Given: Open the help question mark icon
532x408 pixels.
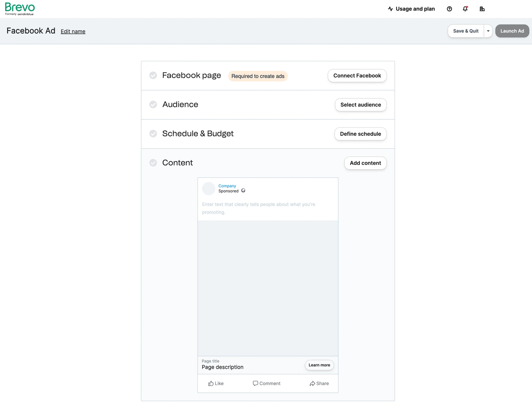Looking at the screenshot, I should (449, 9).
